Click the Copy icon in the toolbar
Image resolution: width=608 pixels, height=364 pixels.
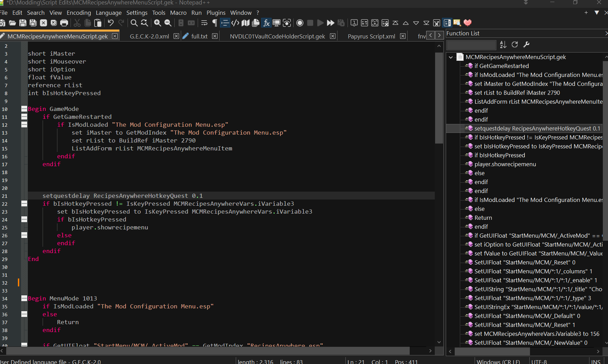[87, 23]
